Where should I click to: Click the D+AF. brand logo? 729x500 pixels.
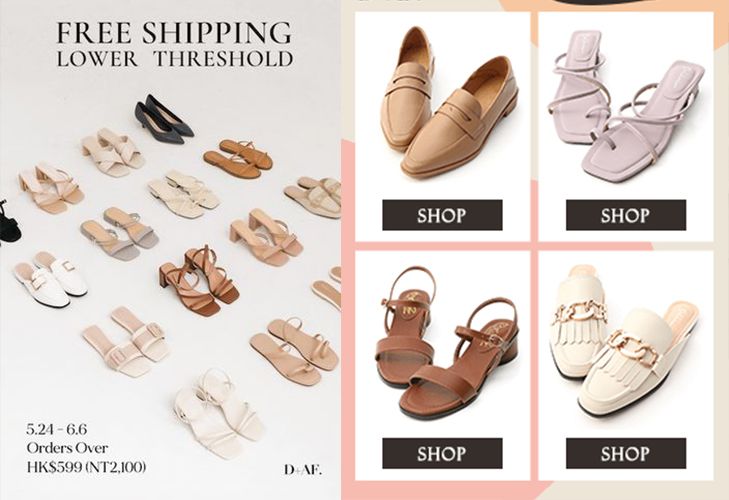pos(303,470)
